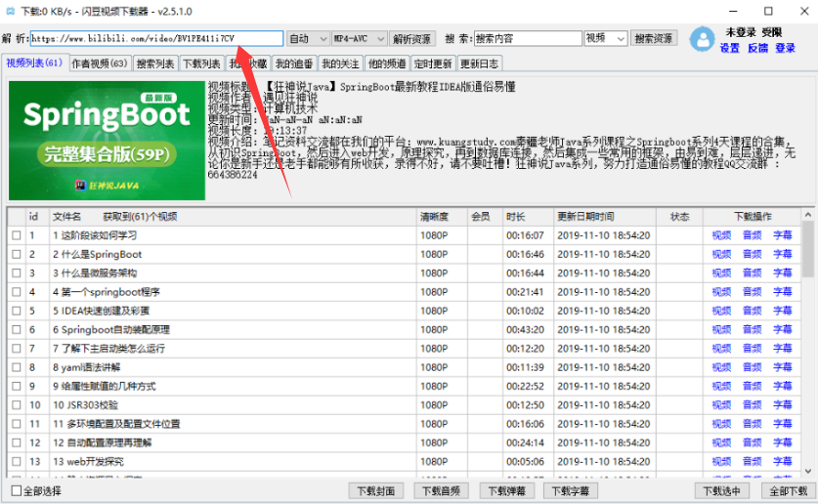
Task: Open the 自动 quality dropdown
Action: point(308,39)
